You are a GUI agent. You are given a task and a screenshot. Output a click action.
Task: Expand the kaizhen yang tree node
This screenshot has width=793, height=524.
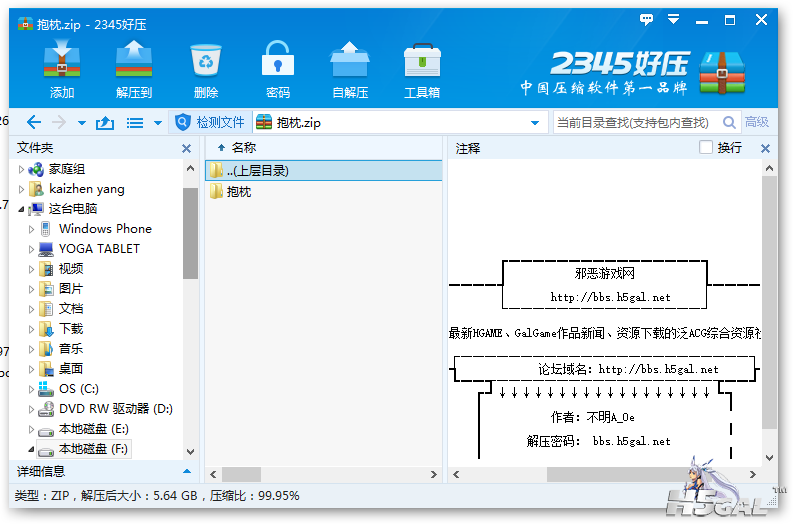[x=21, y=189]
